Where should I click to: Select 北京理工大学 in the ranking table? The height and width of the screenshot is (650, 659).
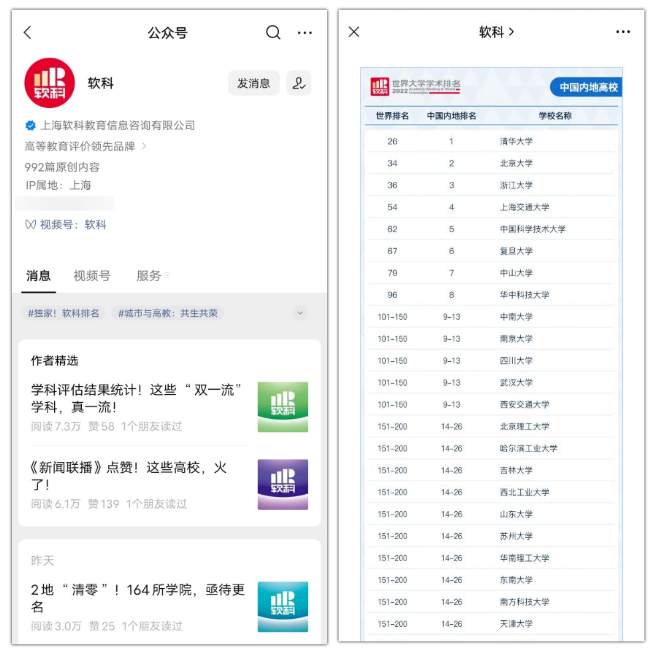pyautogui.click(x=525, y=426)
